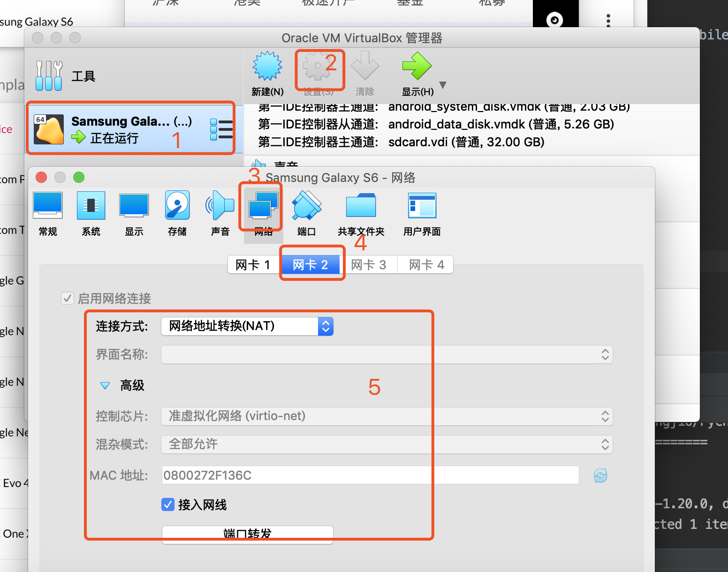728x572 pixels.
Task: Open the dropdown arrow beside 显示(H)
Action: click(443, 85)
